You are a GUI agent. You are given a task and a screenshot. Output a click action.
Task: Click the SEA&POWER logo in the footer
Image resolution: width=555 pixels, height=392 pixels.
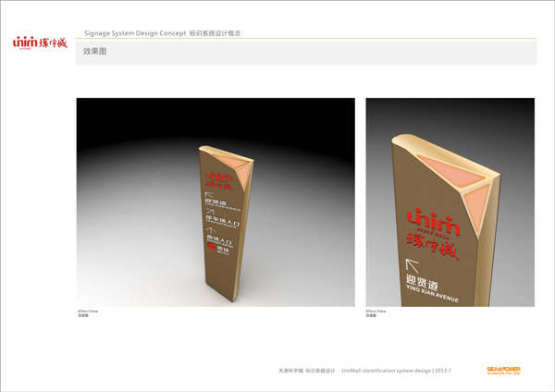[x=504, y=371]
